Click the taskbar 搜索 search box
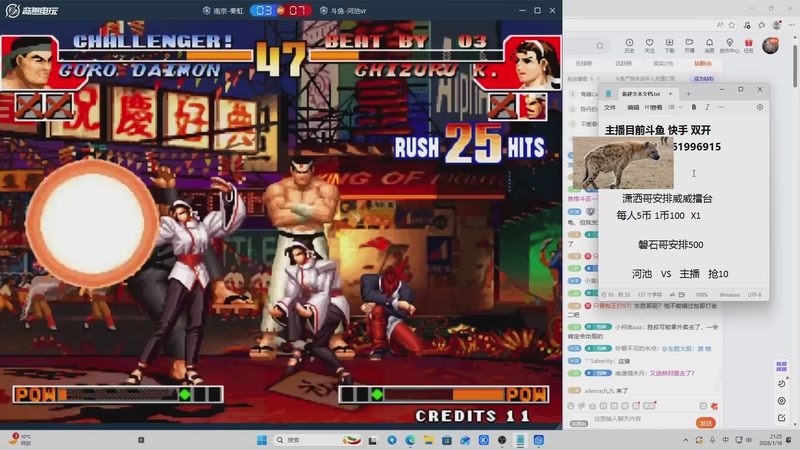800x450 pixels. (x=316, y=440)
